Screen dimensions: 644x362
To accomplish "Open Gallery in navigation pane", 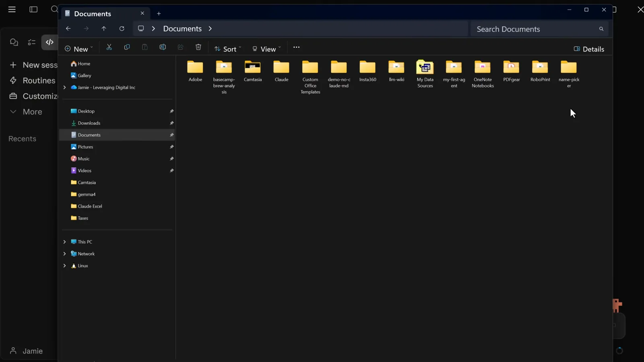I will click(x=80, y=75).
